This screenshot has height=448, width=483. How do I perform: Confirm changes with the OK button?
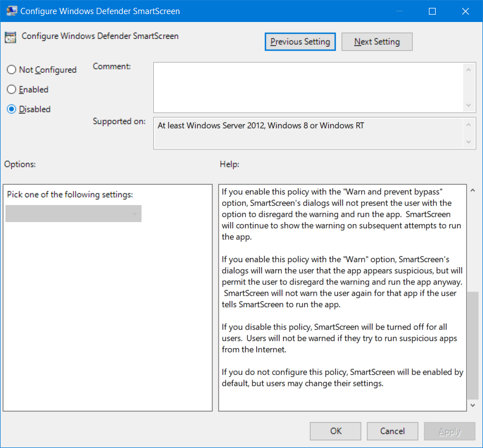coord(335,431)
